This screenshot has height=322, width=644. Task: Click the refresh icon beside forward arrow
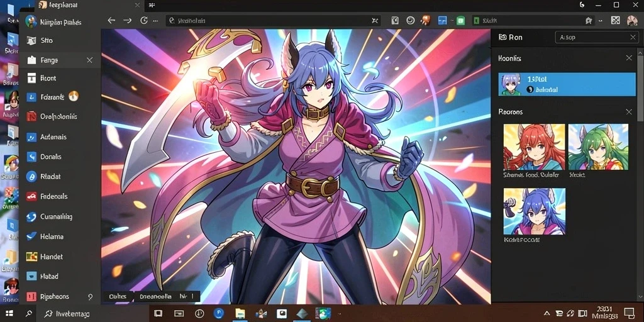coord(144,20)
